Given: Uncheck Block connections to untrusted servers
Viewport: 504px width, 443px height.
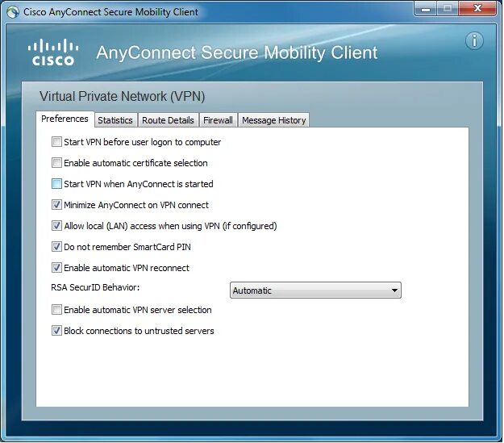Looking at the screenshot, I should [x=56, y=331].
